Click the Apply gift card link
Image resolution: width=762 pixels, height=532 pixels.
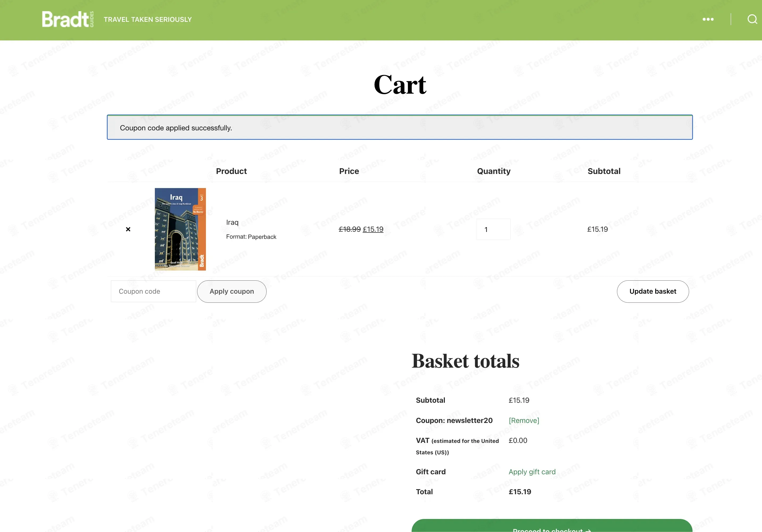point(532,472)
